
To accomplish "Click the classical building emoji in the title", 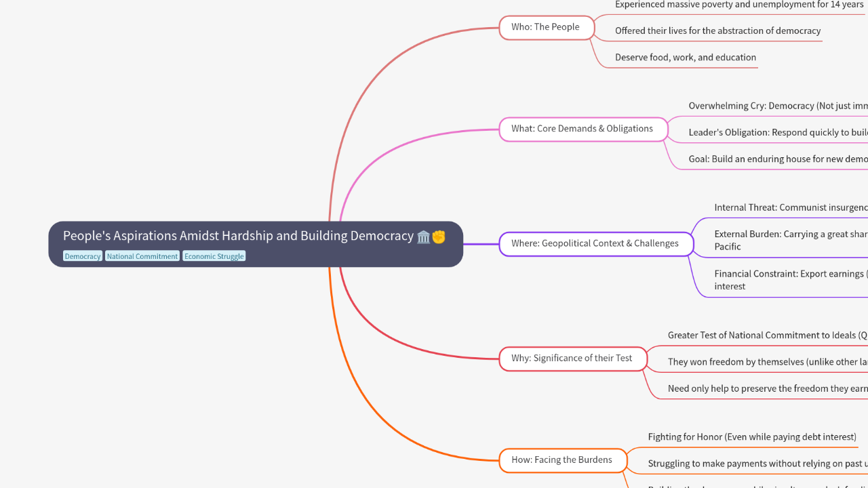I will [423, 237].
